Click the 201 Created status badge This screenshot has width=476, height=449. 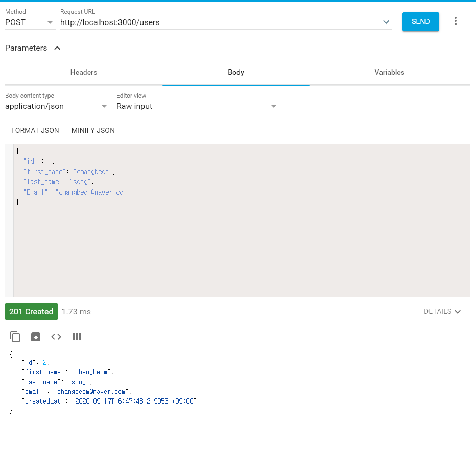[x=31, y=312]
